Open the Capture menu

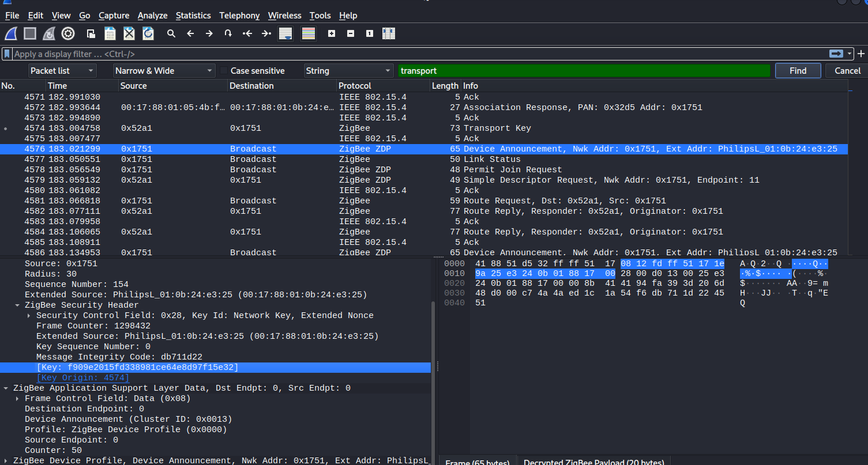(114, 16)
